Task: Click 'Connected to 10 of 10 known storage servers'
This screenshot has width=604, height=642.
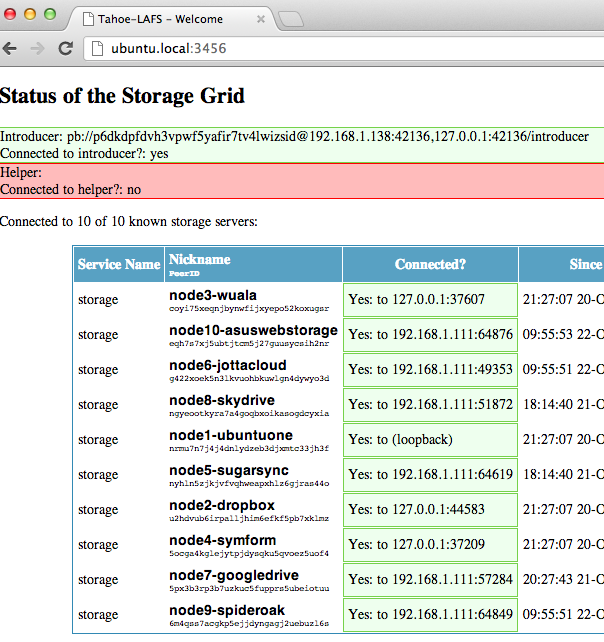Action: coord(129,222)
